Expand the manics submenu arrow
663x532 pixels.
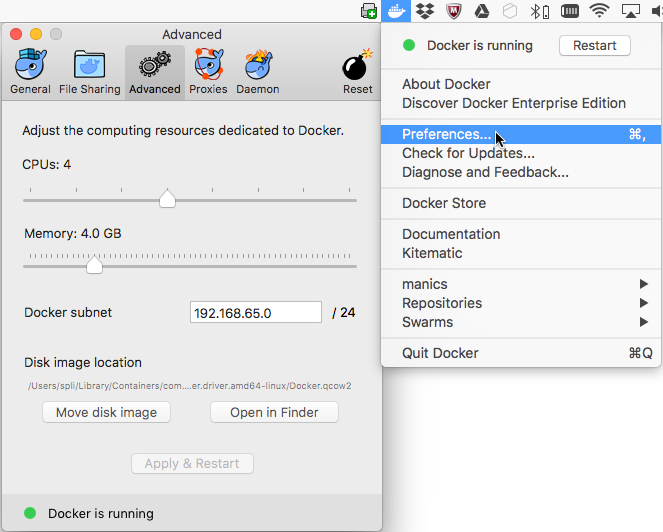pyautogui.click(x=644, y=284)
